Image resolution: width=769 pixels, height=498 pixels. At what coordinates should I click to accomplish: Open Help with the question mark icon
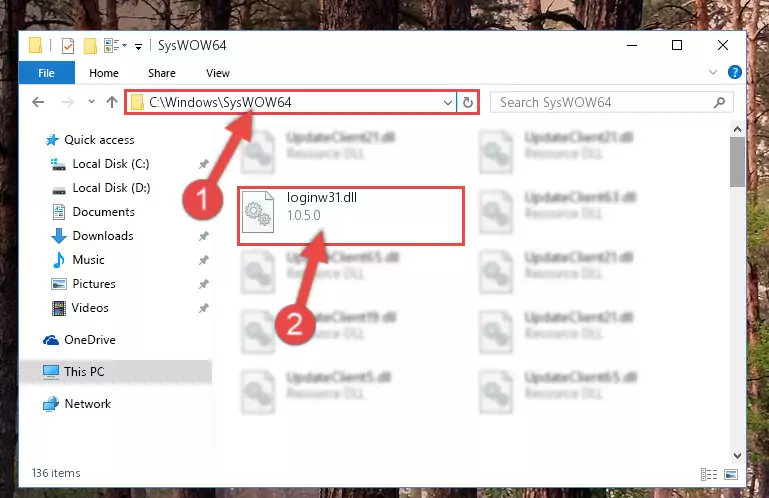tap(735, 72)
